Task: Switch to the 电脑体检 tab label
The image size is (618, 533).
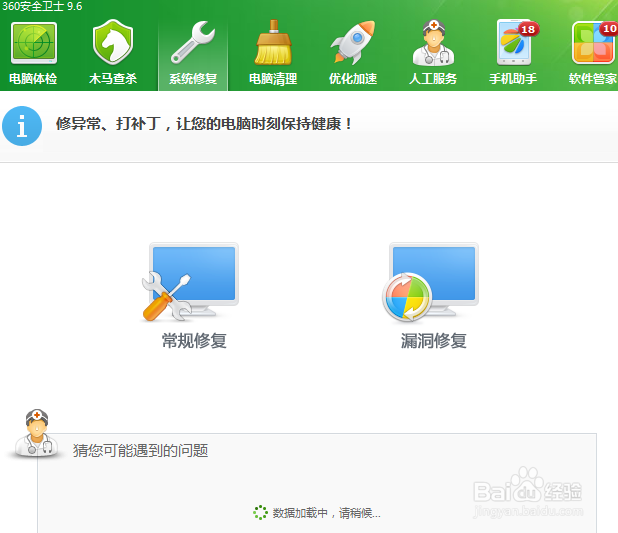Action: pyautogui.click(x=33, y=78)
